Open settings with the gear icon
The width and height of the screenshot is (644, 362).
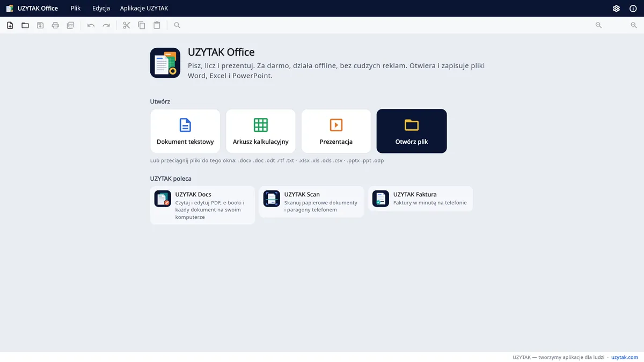[617, 9]
